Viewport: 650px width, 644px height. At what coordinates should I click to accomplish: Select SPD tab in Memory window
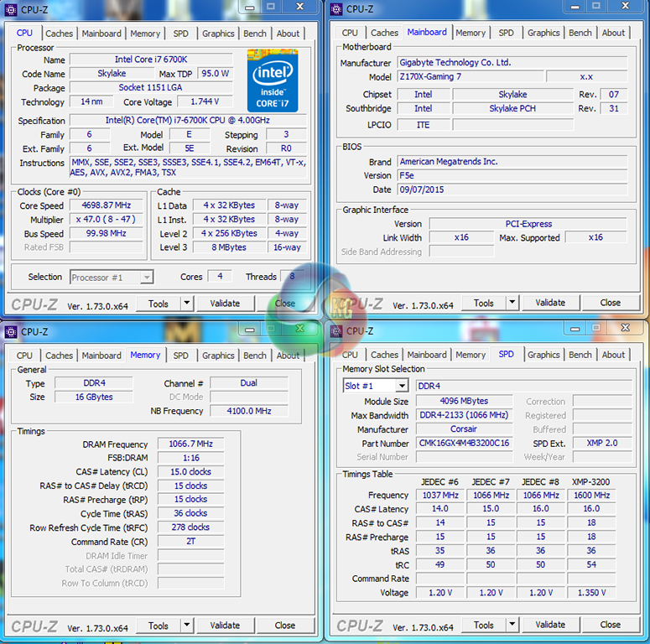coord(180,356)
